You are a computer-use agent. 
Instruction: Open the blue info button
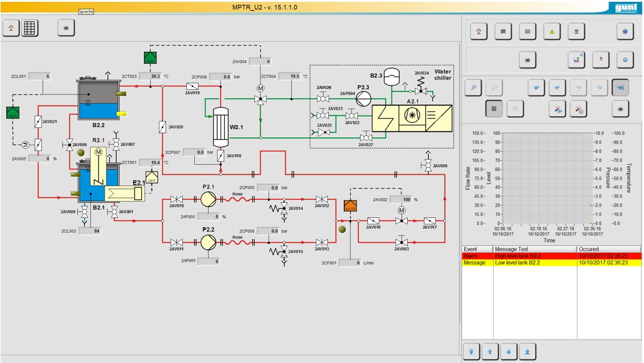(x=625, y=31)
